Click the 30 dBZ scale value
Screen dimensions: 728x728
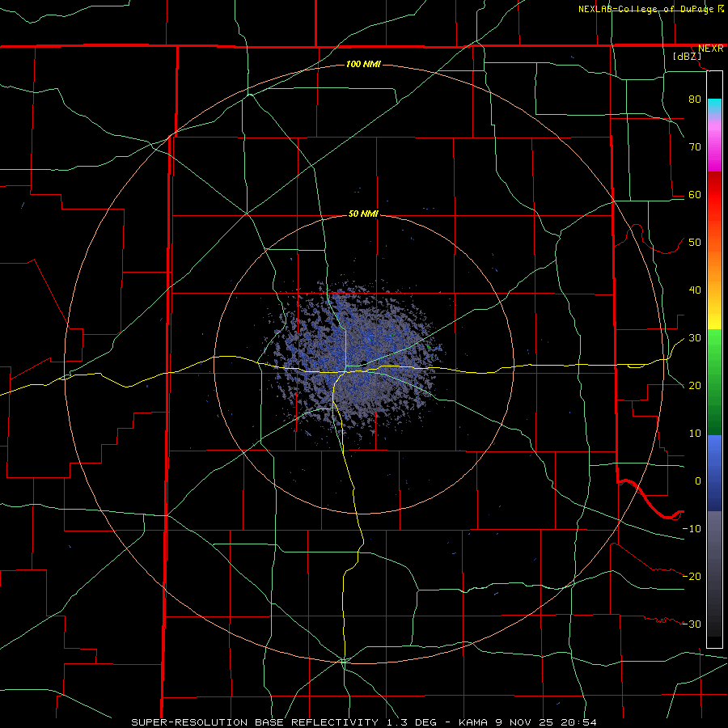point(695,338)
